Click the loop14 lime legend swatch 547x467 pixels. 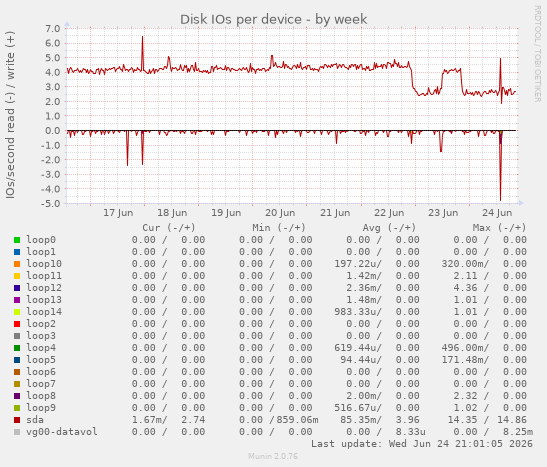tap(17, 312)
